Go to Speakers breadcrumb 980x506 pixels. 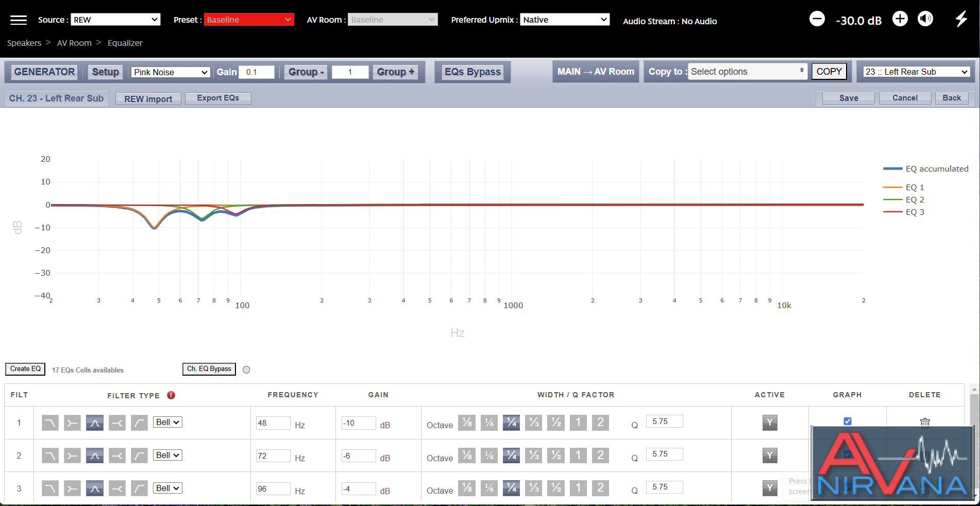(24, 43)
